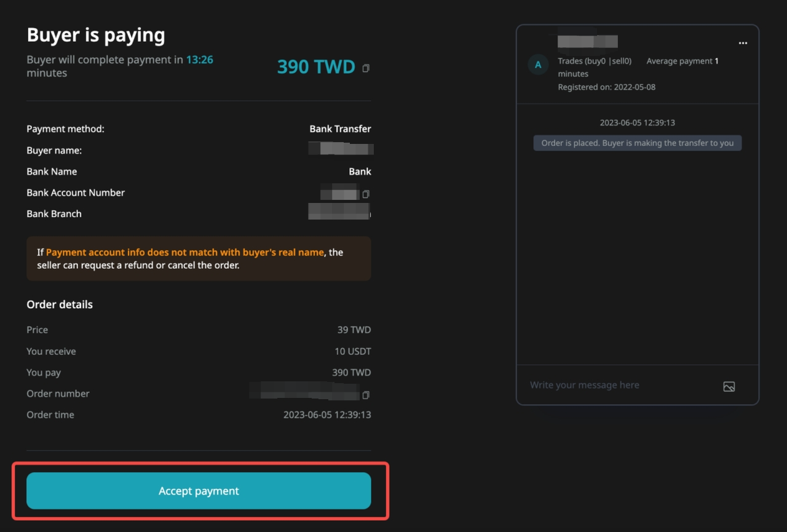This screenshot has height=532, width=787.
Task: Click the Accept payment button
Action: pos(199,491)
